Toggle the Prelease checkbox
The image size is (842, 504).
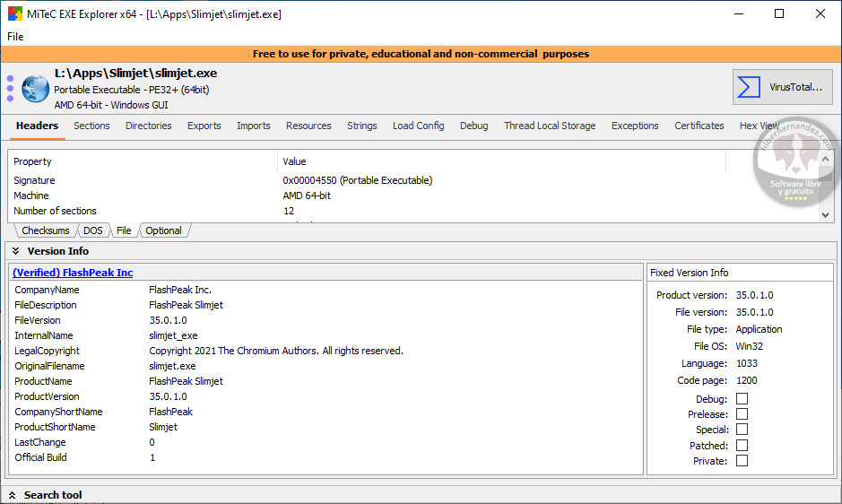tap(742, 413)
